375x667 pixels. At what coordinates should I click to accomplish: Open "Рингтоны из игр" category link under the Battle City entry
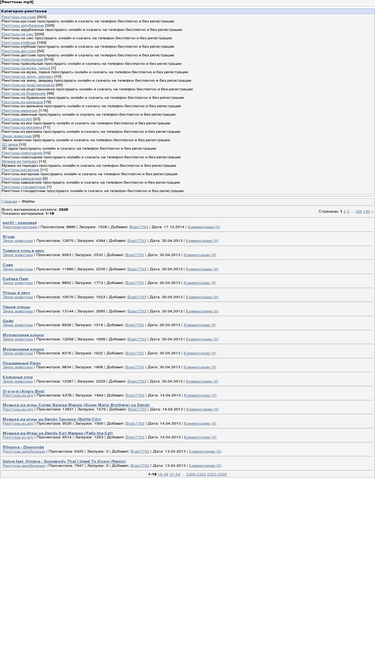point(17,423)
